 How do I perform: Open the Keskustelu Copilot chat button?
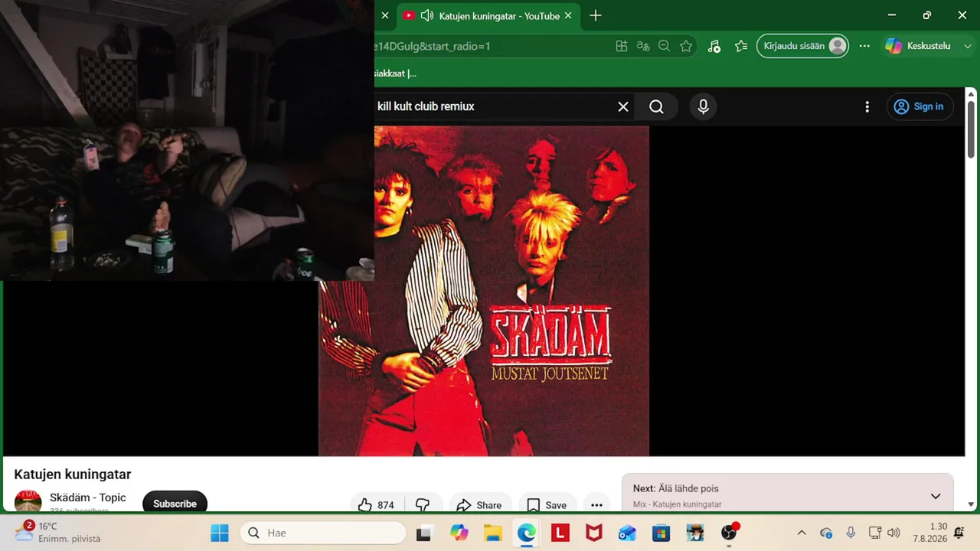coord(917,46)
